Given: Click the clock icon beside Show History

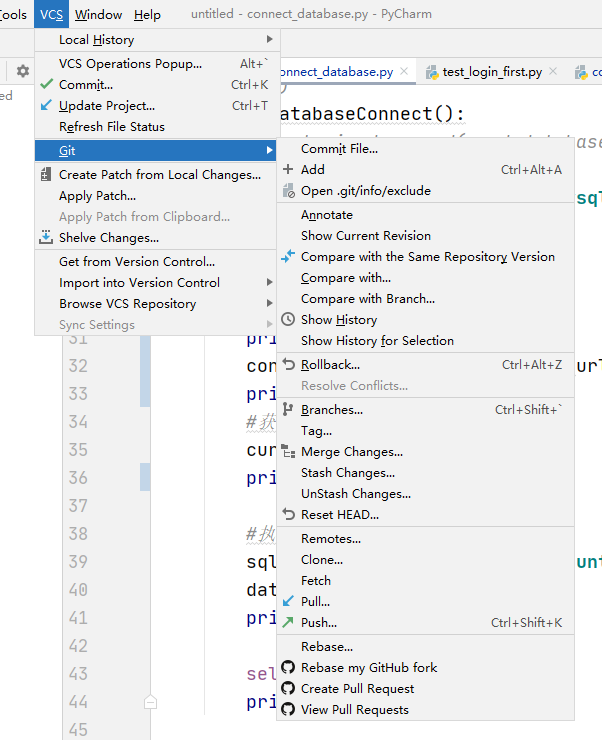Looking at the screenshot, I should (x=288, y=320).
